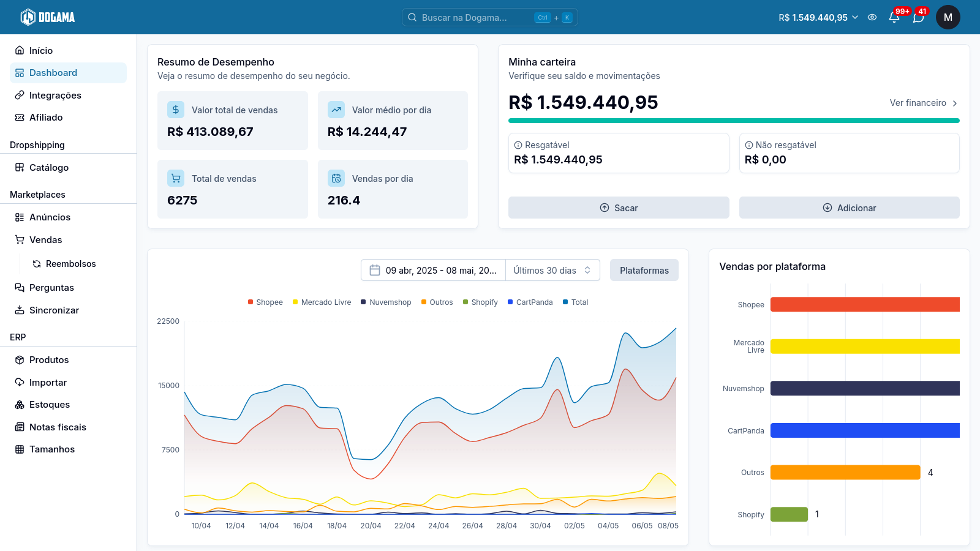Toggle CartPanda series in legend

(x=530, y=302)
